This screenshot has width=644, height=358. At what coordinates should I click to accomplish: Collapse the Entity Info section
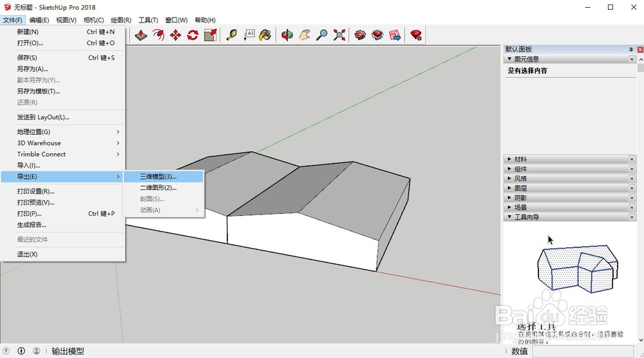(509, 59)
